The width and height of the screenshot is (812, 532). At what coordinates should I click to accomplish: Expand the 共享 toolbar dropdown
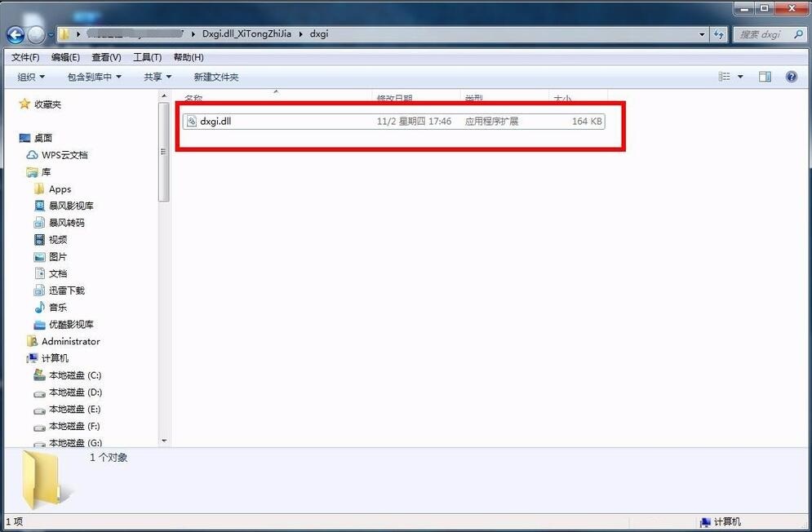(x=158, y=78)
